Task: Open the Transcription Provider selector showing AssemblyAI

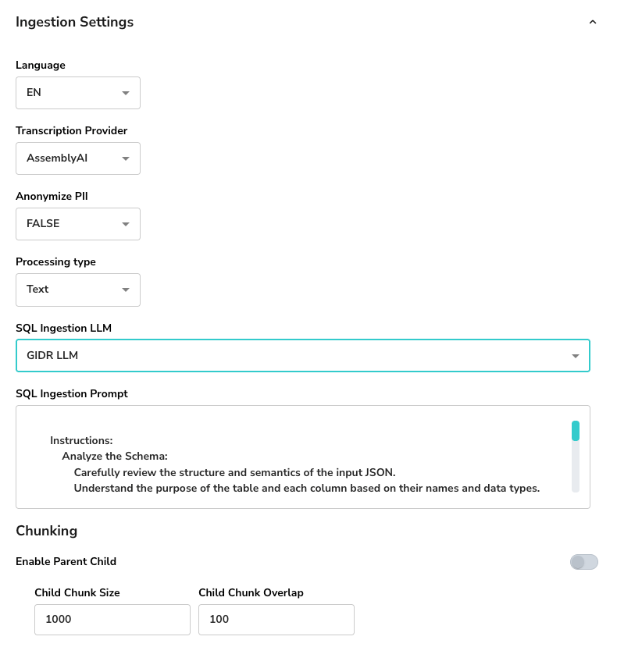Action: pyautogui.click(x=78, y=158)
